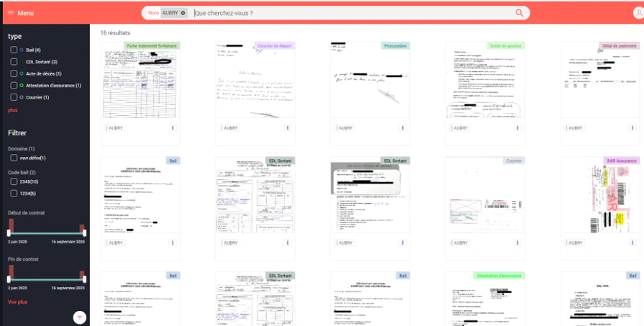Click the Menu label in header

click(x=25, y=13)
